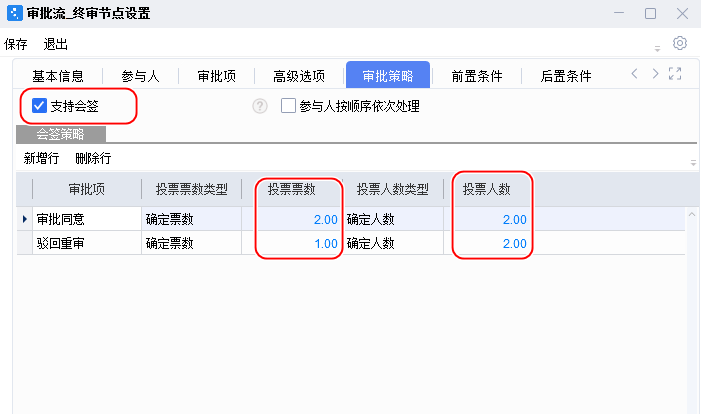The height and width of the screenshot is (414, 701).
Task: Open the grid toolbar overflow dropdown
Action: point(692,162)
